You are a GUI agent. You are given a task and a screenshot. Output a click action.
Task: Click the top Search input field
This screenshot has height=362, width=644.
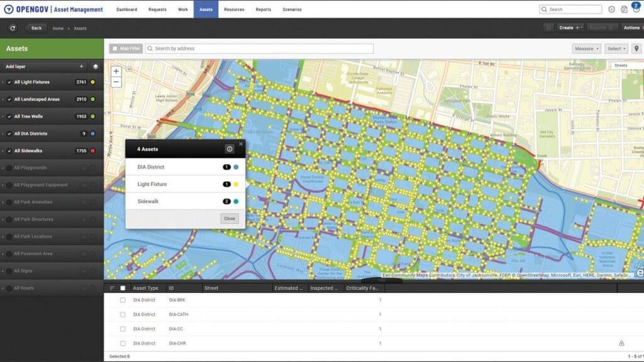pyautogui.click(x=570, y=9)
